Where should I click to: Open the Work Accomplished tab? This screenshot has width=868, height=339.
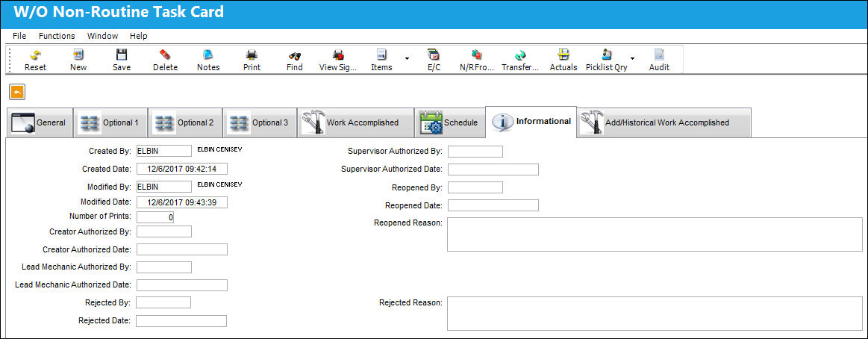355,122
